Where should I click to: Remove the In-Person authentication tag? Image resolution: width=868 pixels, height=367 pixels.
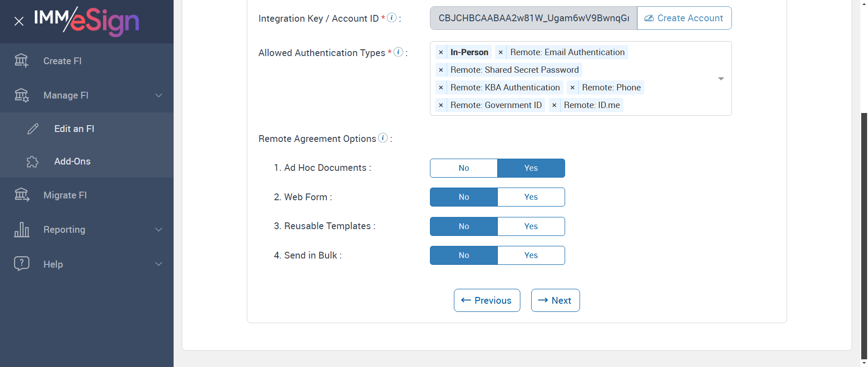point(441,52)
